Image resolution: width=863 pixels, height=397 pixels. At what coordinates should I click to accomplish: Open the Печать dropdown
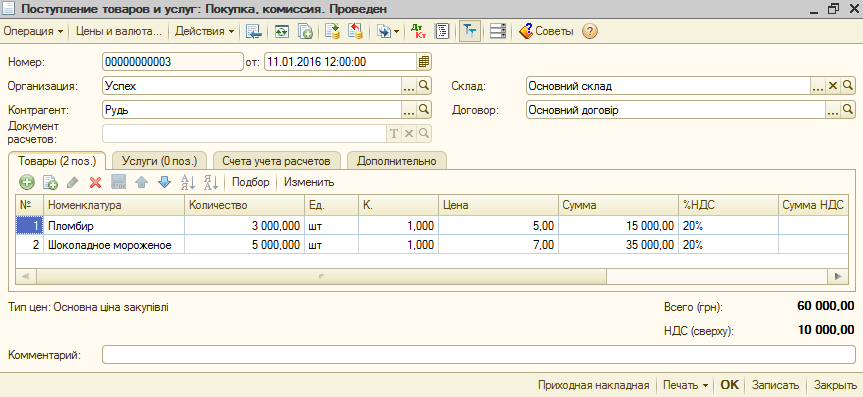(x=685, y=385)
